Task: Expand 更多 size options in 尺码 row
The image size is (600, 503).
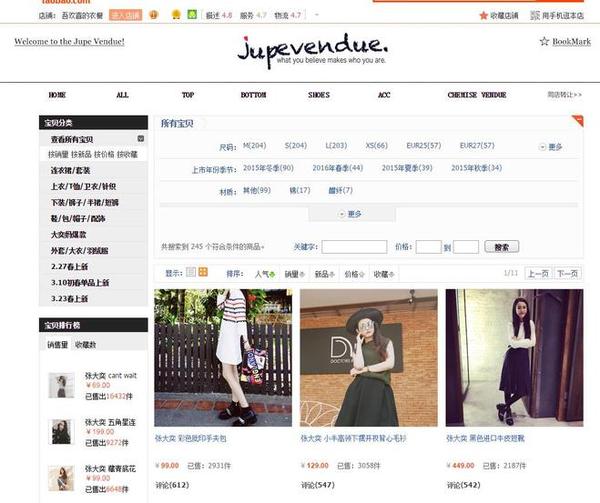Action: [551, 147]
